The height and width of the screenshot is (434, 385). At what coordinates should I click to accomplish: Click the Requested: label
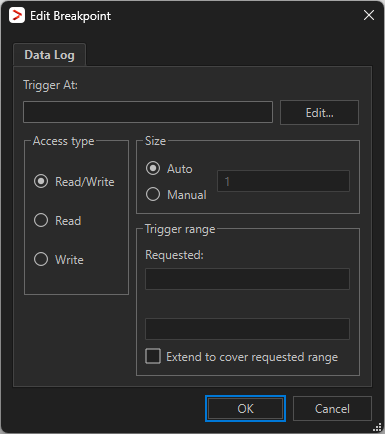coord(174,255)
